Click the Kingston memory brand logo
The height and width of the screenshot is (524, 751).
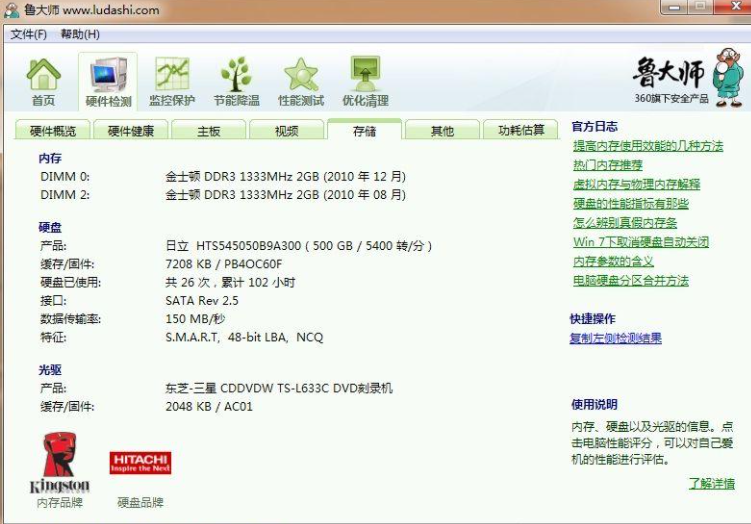[x=60, y=461]
